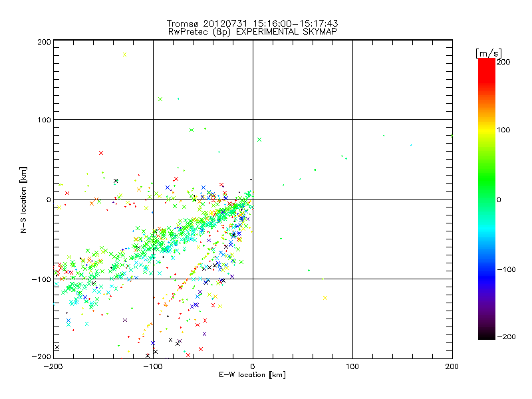Click the colorbar tick label "100"

[503, 130]
